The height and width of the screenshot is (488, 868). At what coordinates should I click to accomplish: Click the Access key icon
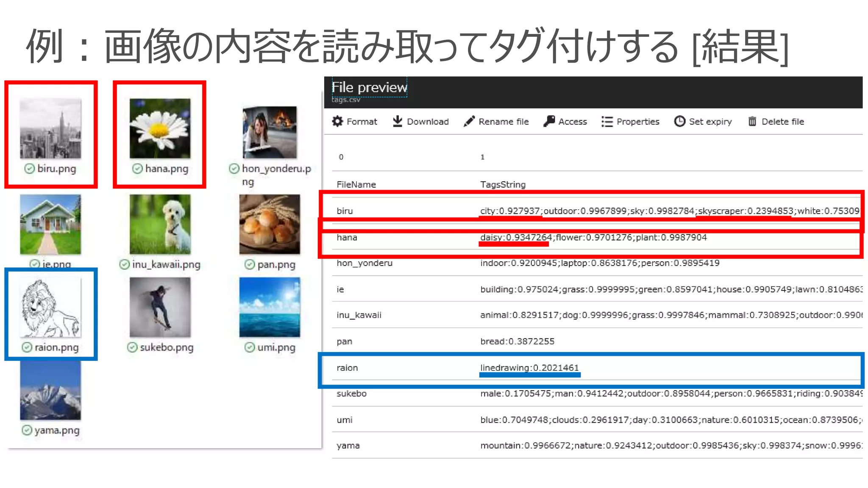tap(549, 122)
